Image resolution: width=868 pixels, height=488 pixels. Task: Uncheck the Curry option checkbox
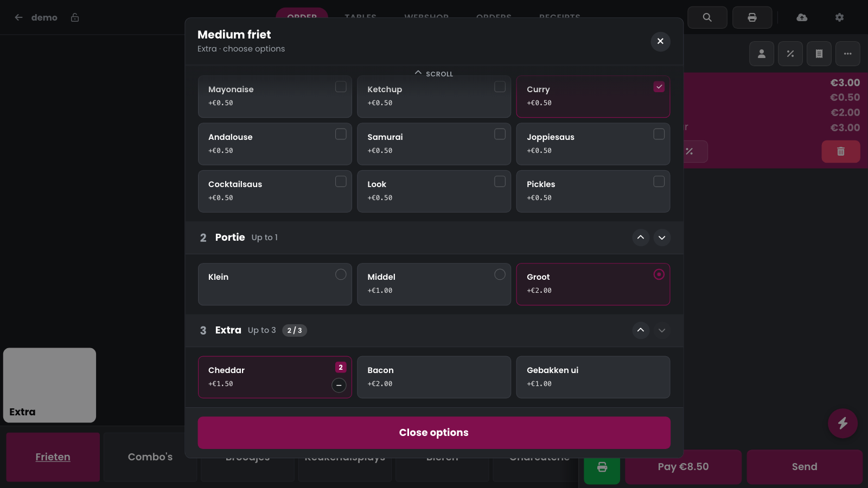659,87
